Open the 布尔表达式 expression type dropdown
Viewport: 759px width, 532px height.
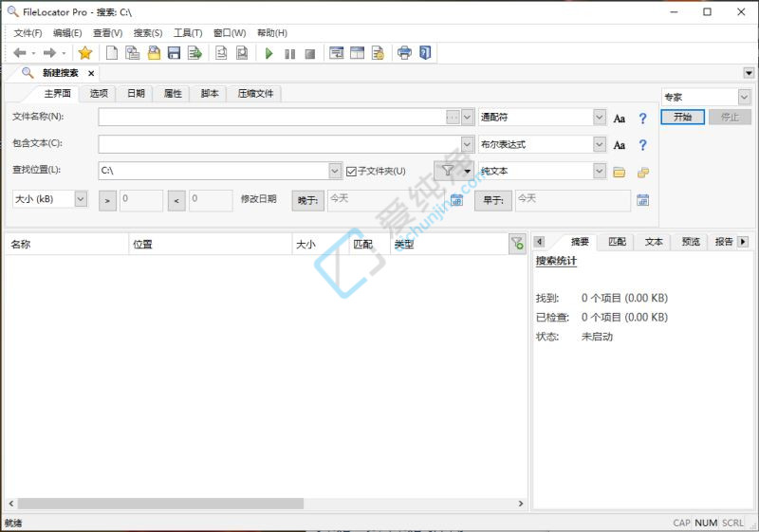[x=600, y=144]
